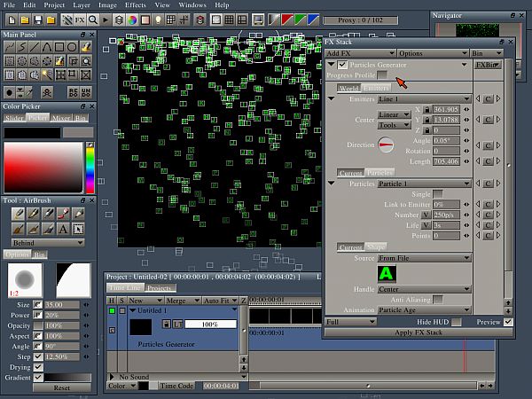The image size is (532, 399).
Task: Select the pencil tool icon in tool panel
Action: pyautogui.click(x=78, y=214)
